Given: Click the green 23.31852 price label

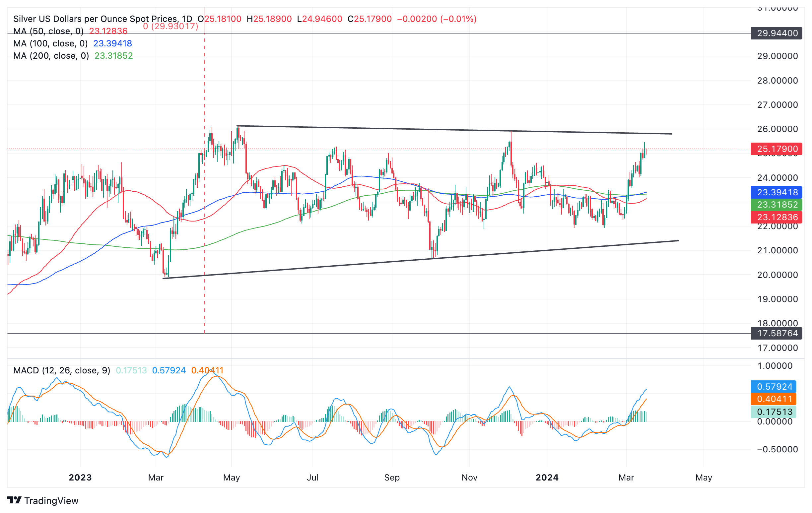Looking at the screenshot, I should click(x=777, y=205).
